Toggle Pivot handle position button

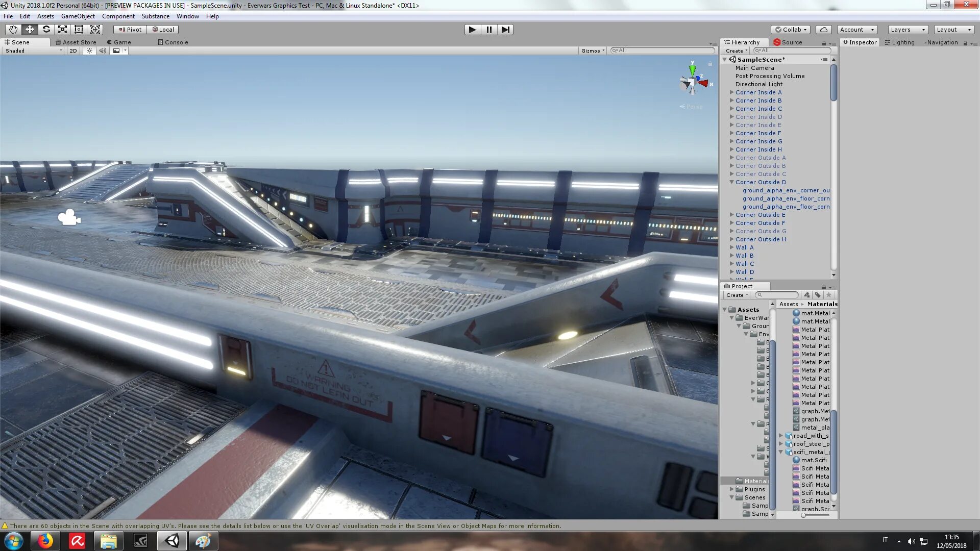pos(130,30)
